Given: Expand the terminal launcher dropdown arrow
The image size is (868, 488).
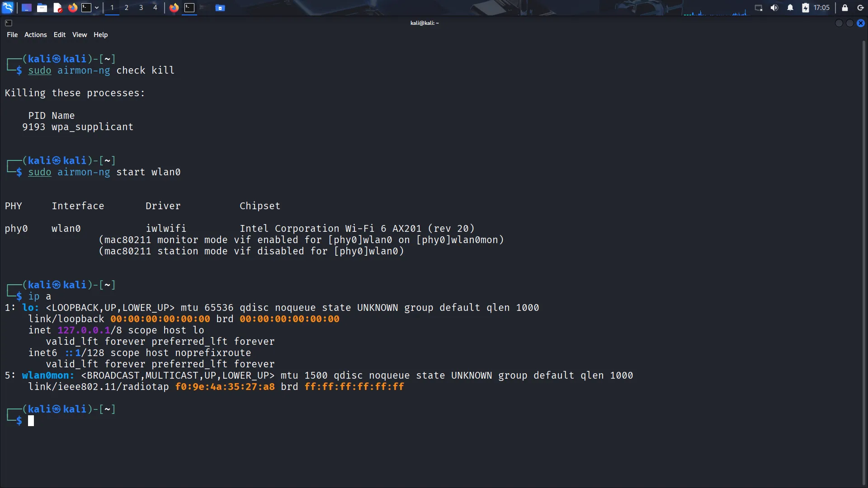Looking at the screenshot, I should (97, 8).
